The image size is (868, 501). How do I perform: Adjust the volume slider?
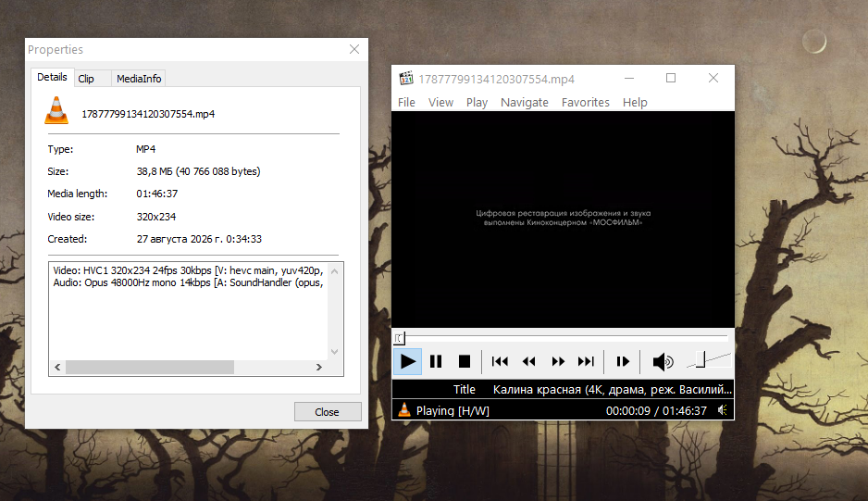click(x=709, y=360)
